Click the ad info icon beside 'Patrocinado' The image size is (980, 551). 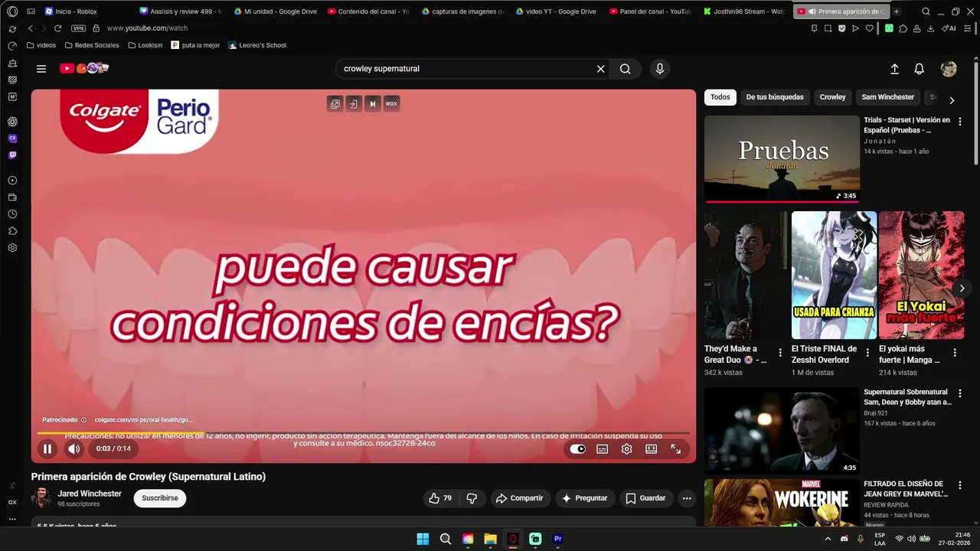[84, 419]
